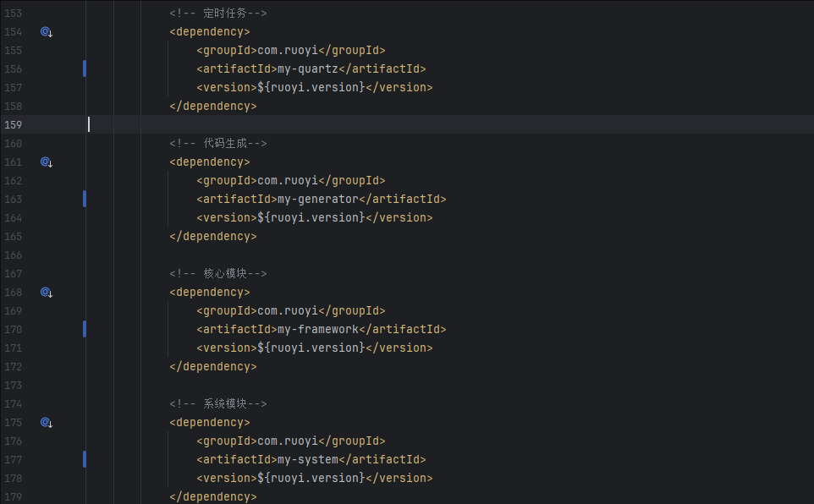Show the change marker beside my-system line
This screenshot has width=814, height=504.
85,459
